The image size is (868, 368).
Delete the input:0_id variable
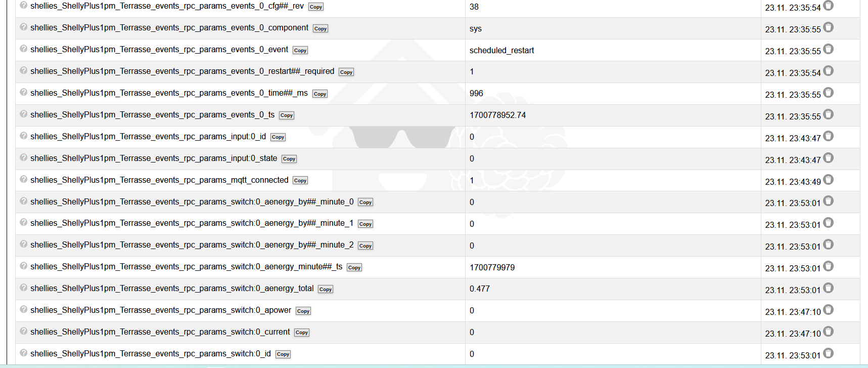point(828,136)
